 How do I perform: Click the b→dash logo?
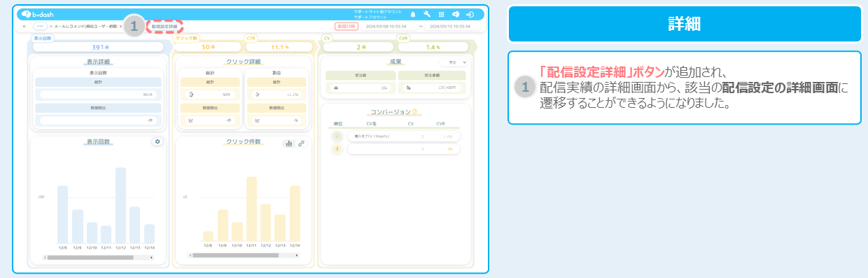click(36, 14)
